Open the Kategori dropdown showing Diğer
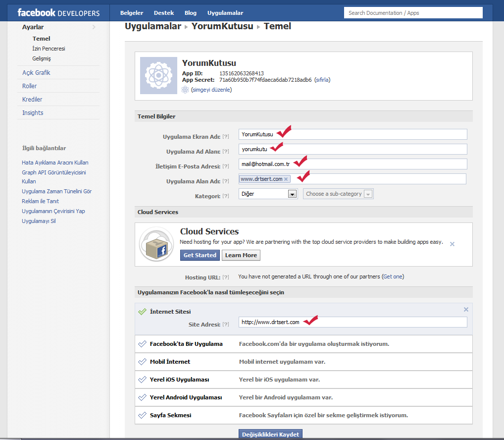 (268, 194)
